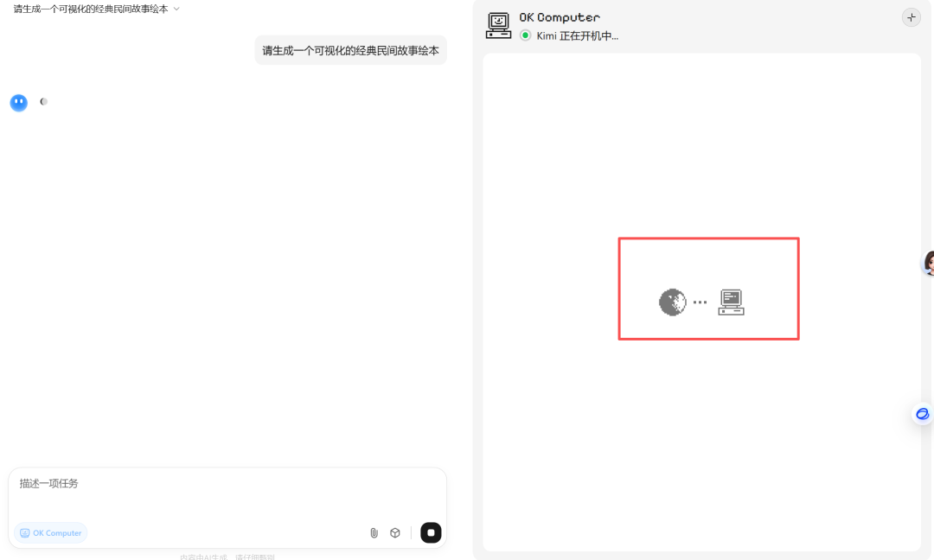Open the cube tools icon

[395, 532]
